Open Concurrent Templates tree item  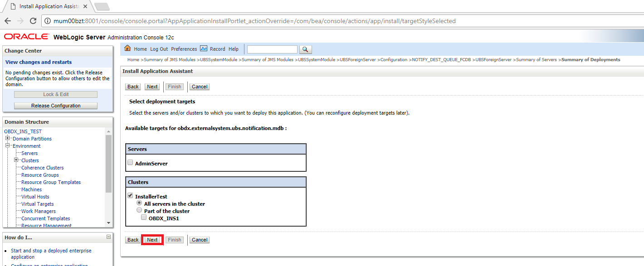pyautogui.click(x=46, y=218)
